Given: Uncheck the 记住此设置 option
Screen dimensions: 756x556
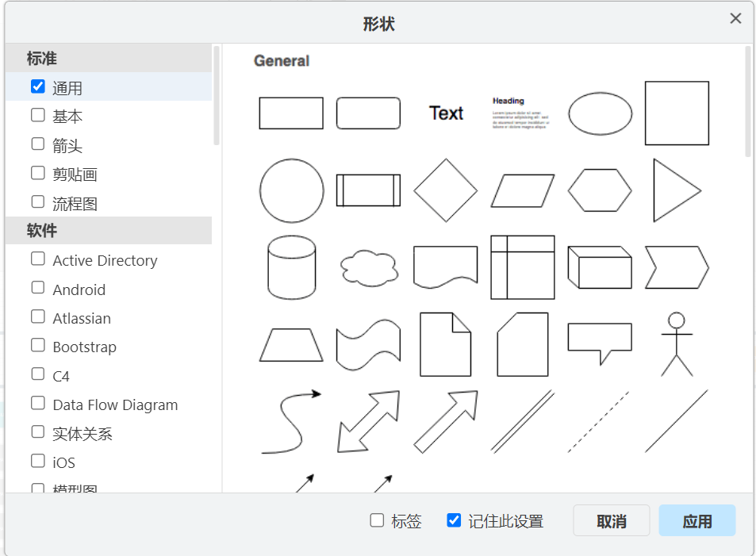Looking at the screenshot, I should (x=453, y=520).
